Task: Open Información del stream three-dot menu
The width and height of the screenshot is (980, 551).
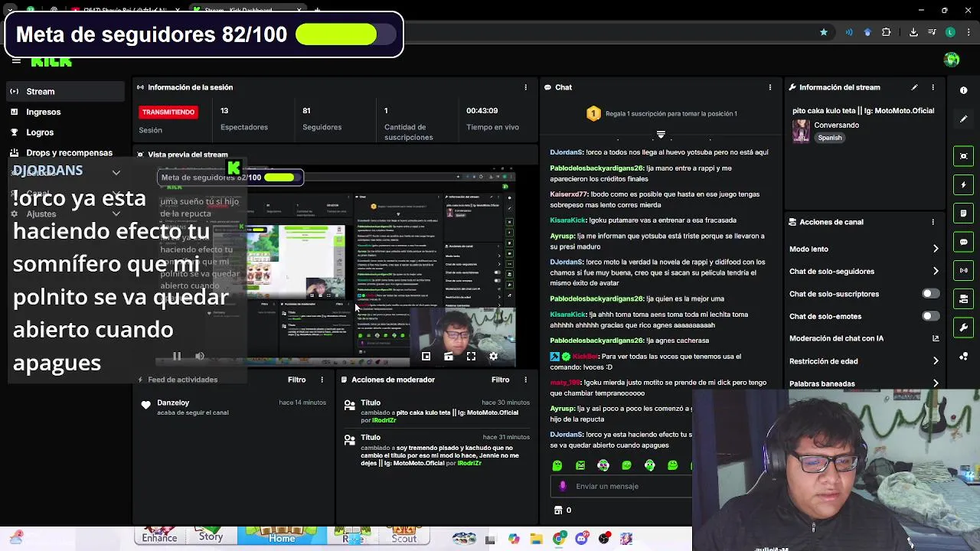Action: 933,87
